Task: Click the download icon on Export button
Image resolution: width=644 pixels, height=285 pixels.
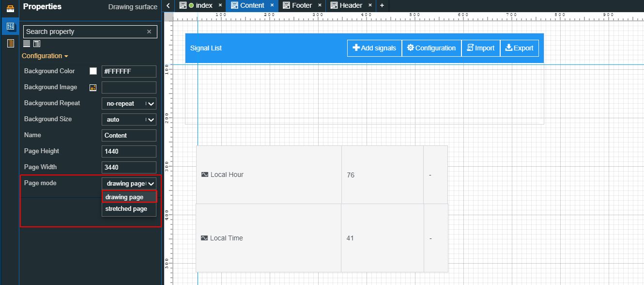Action: [508, 48]
